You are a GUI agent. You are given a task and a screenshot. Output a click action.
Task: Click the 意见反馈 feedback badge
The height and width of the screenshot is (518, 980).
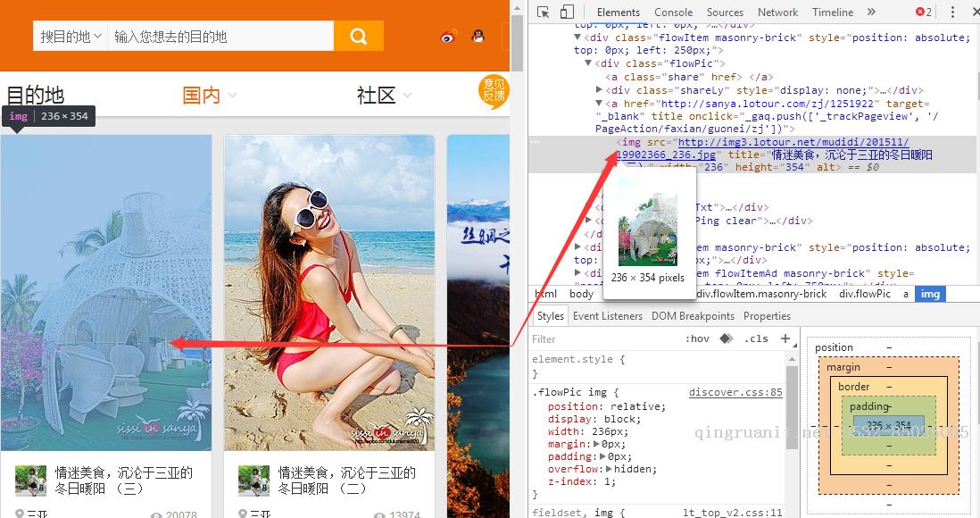point(494,92)
